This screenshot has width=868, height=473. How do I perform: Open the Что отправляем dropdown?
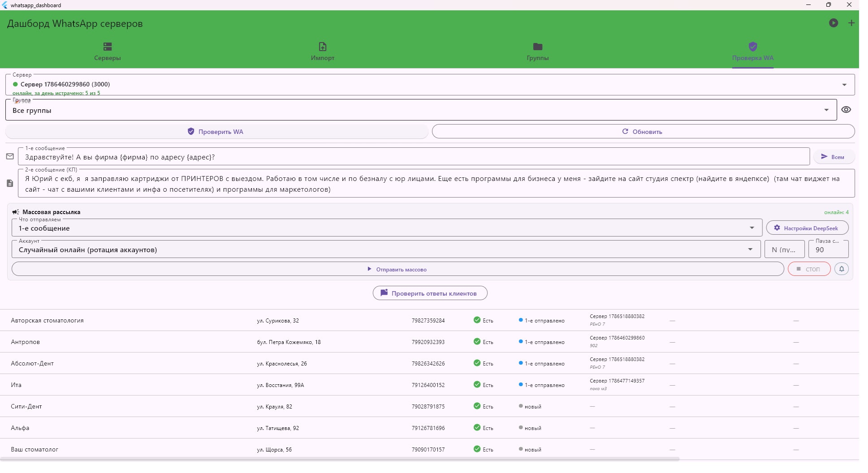387,228
